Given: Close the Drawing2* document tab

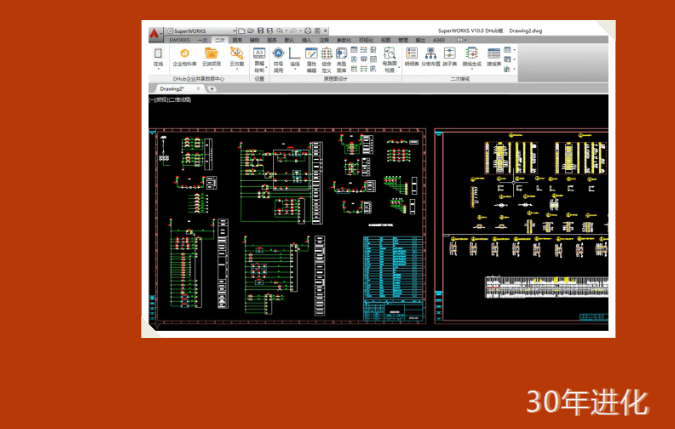Looking at the screenshot, I should click(198, 89).
